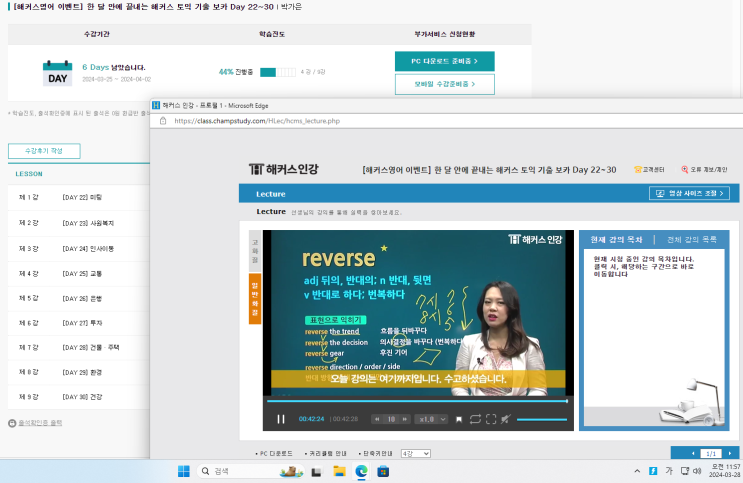The height and width of the screenshot is (483, 743).
Task: Click 모바일 수강준비중 button
Action: coord(444,84)
